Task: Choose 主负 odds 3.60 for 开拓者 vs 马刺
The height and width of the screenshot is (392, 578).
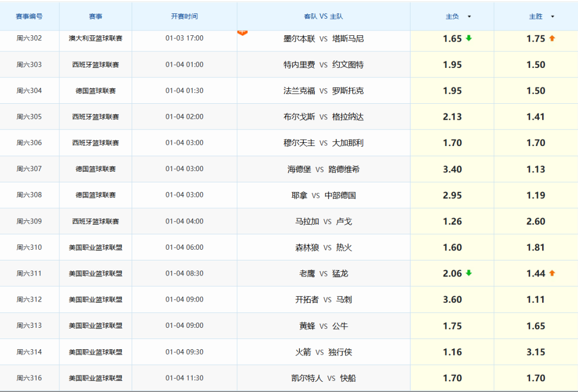Action: (x=452, y=299)
